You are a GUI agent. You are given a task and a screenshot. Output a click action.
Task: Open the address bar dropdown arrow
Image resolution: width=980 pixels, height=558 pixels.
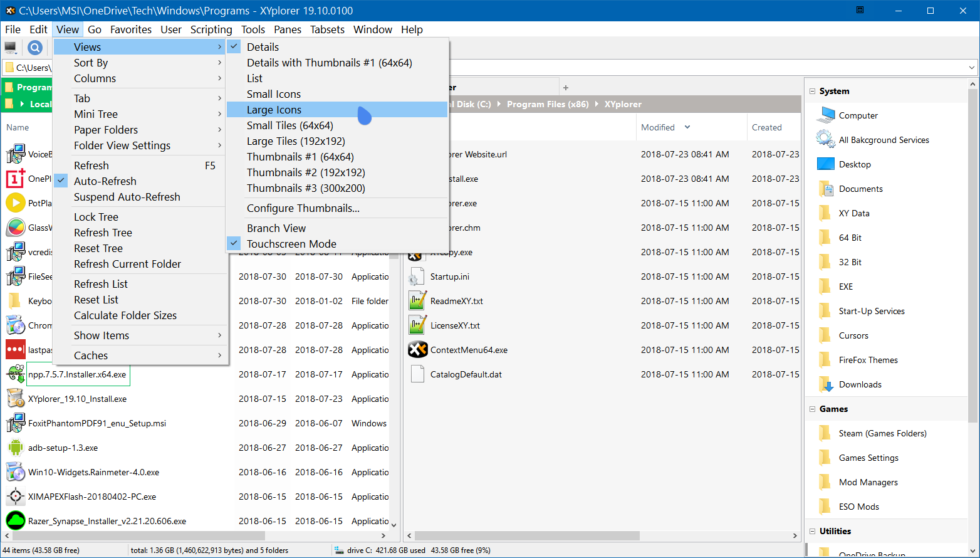(972, 68)
